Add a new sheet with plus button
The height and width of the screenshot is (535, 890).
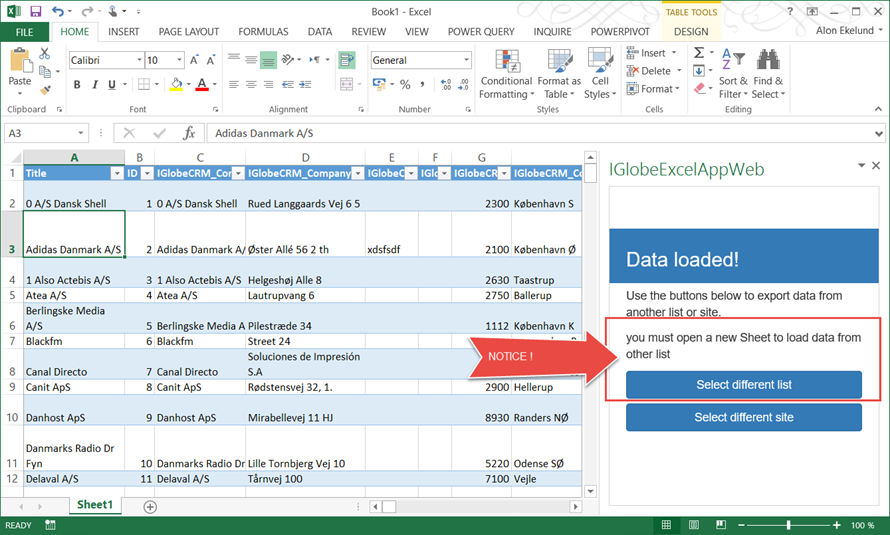150,507
